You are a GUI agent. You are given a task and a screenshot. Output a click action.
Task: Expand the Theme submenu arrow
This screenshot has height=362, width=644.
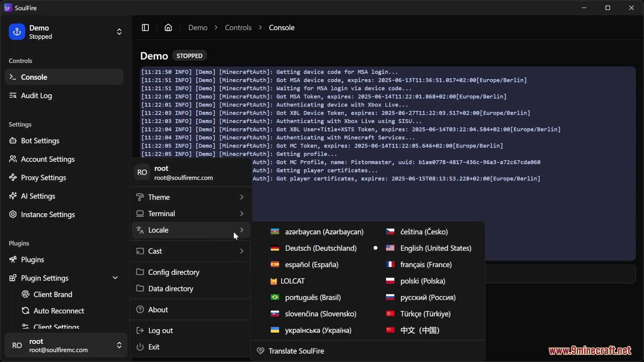click(241, 197)
